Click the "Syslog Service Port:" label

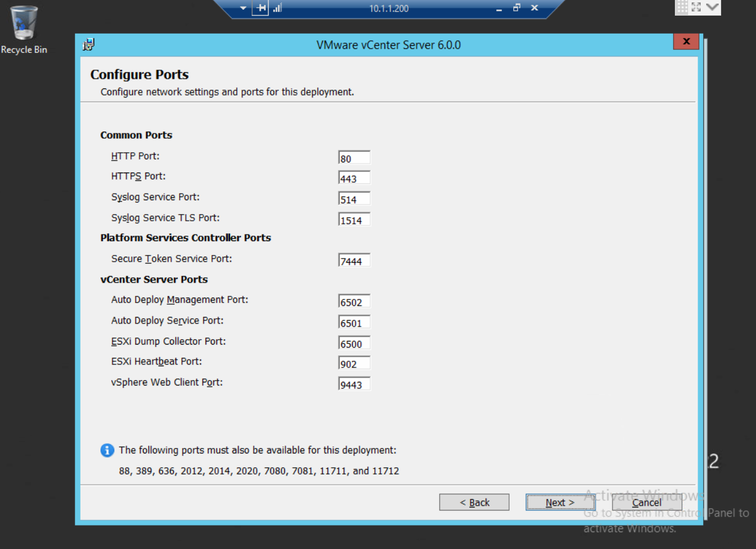(x=156, y=197)
